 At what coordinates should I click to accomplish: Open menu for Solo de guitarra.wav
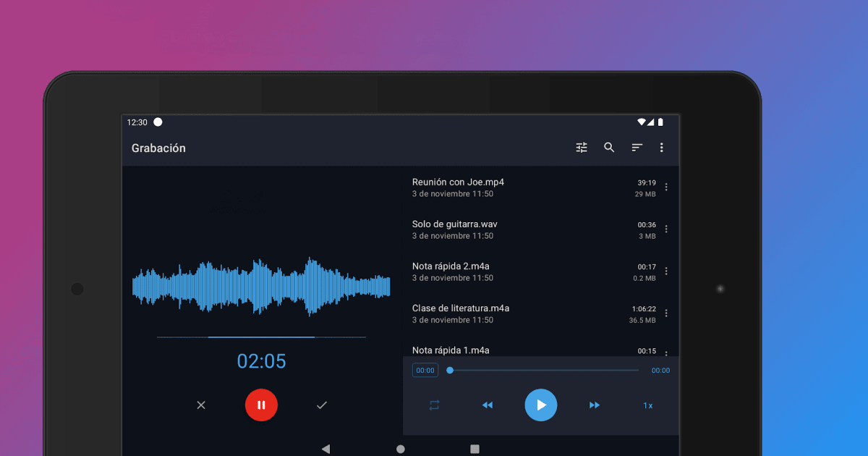(x=666, y=229)
